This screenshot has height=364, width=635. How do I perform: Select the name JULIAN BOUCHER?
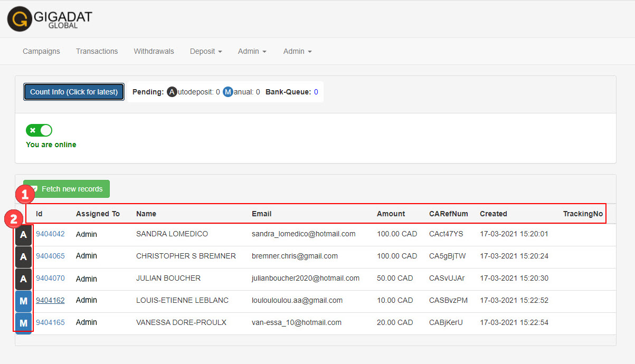[x=168, y=278]
